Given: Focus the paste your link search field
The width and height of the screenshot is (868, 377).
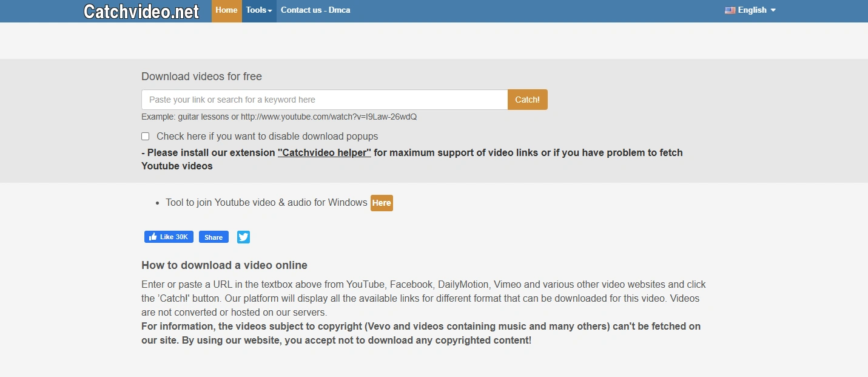Looking at the screenshot, I should pyautogui.click(x=325, y=100).
